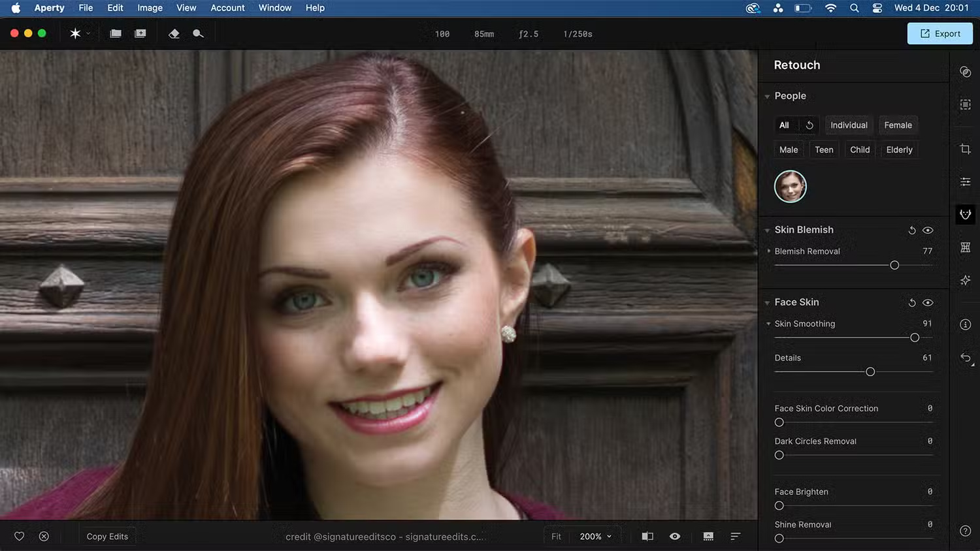Toggle Face Skin visibility eye
The width and height of the screenshot is (980, 551).
coord(928,303)
